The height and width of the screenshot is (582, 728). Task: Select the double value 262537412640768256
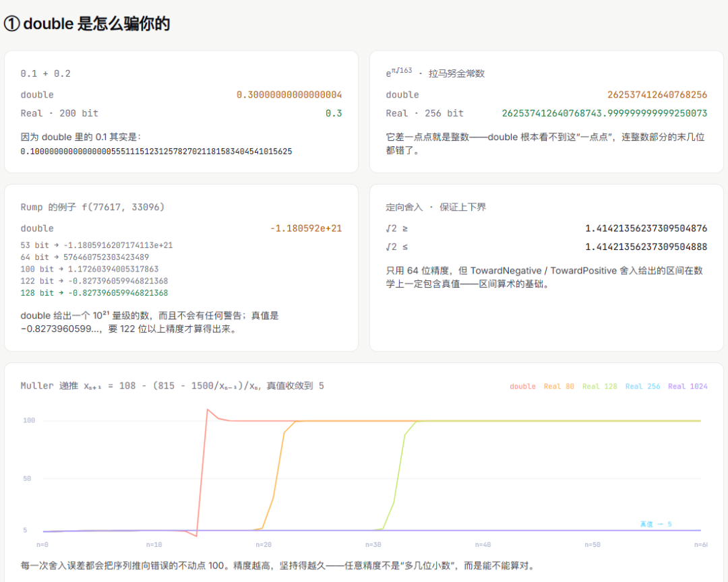[x=657, y=95]
